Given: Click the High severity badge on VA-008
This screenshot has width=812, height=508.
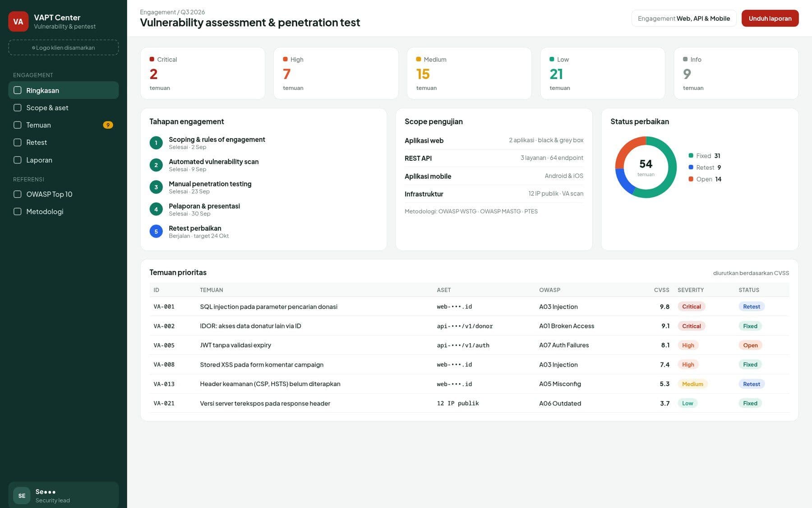Looking at the screenshot, I should tap(688, 364).
